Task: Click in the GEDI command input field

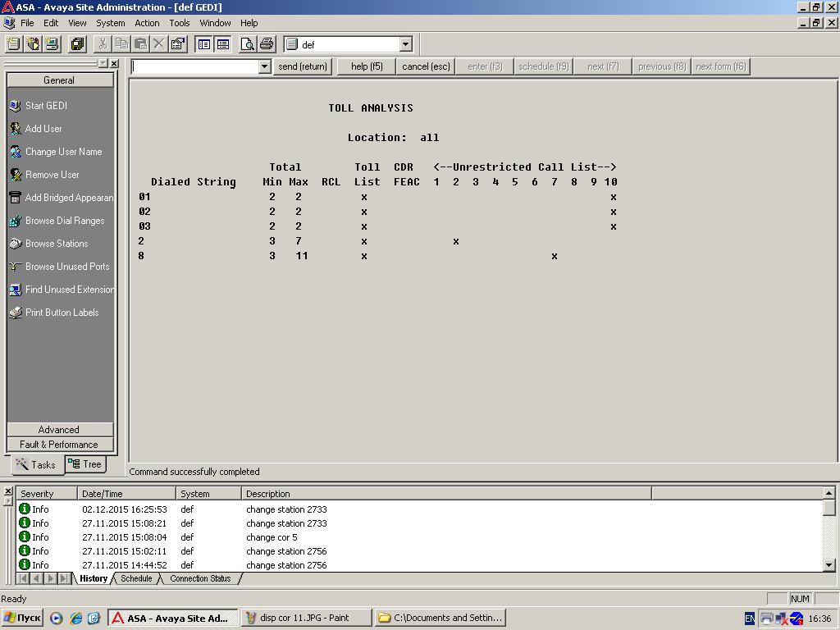Action: (x=195, y=66)
